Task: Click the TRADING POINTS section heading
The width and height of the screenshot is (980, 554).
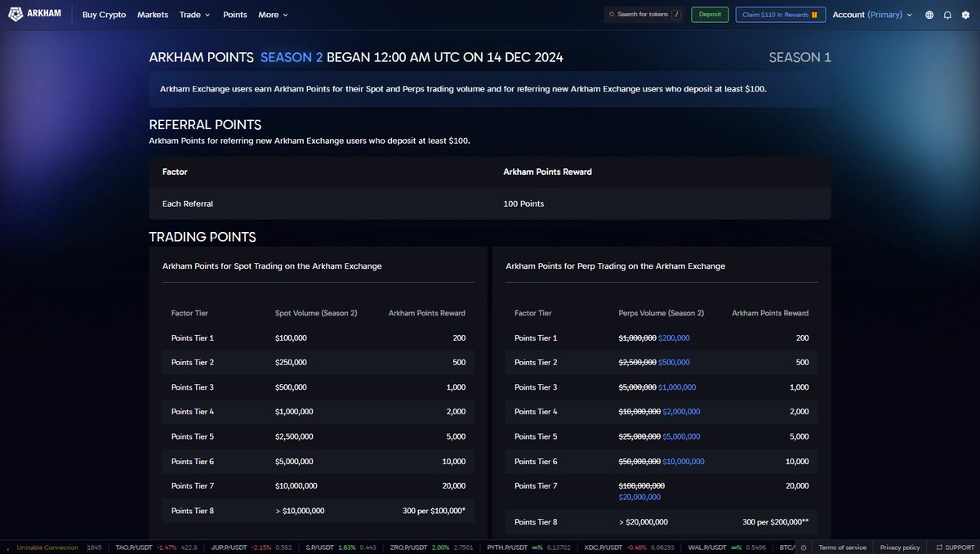Action: click(x=203, y=237)
